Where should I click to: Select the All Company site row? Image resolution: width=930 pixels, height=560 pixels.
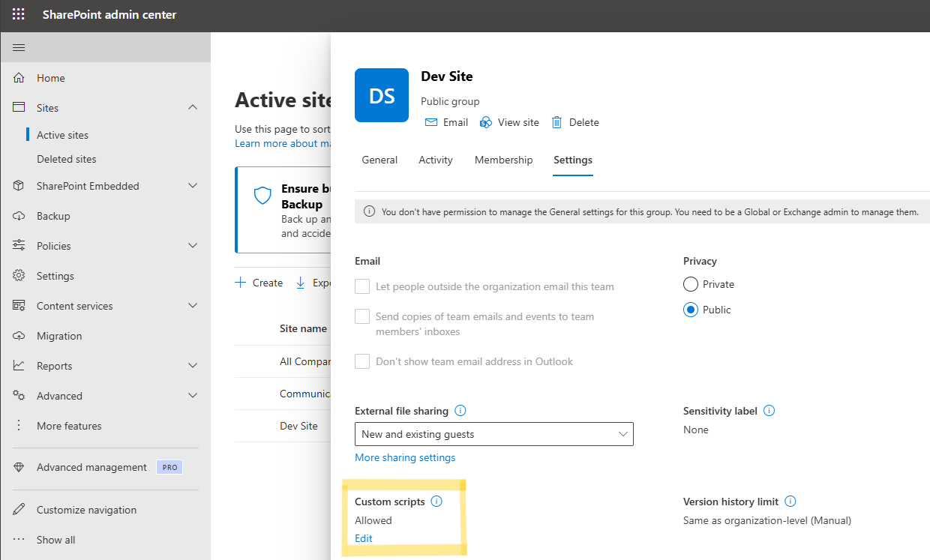tap(283, 361)
